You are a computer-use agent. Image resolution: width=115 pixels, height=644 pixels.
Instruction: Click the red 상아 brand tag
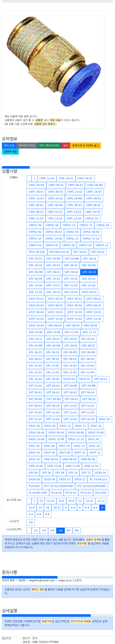66,146
